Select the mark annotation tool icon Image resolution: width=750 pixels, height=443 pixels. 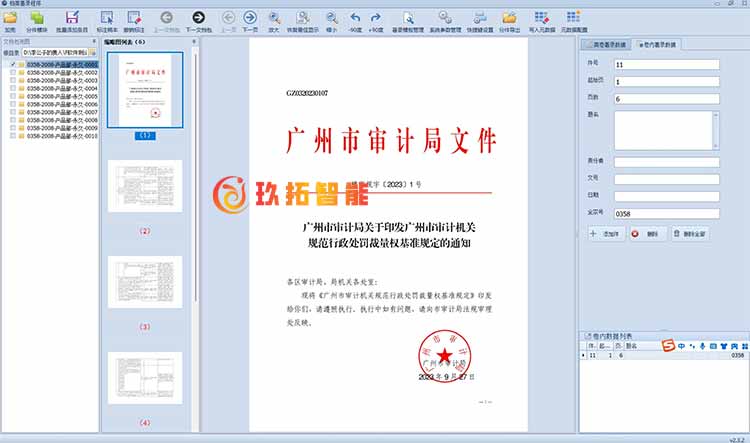pos(107,18)
